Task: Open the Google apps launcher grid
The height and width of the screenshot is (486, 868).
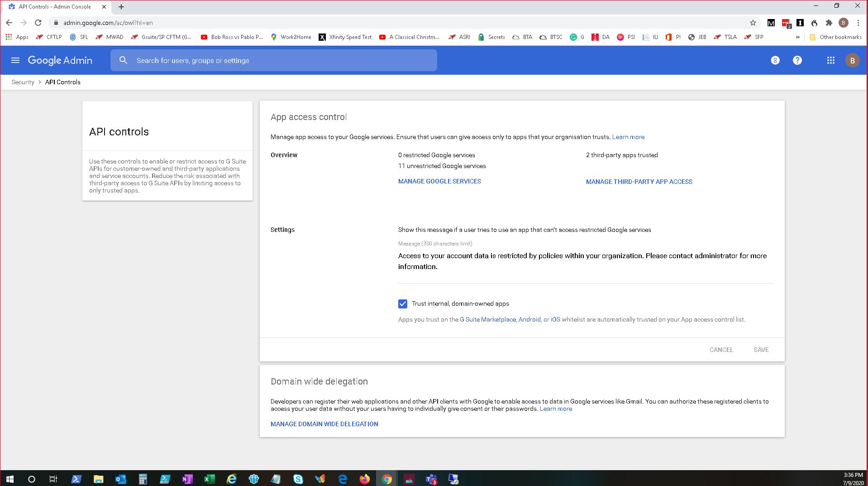Action: [x=830, y=60]
